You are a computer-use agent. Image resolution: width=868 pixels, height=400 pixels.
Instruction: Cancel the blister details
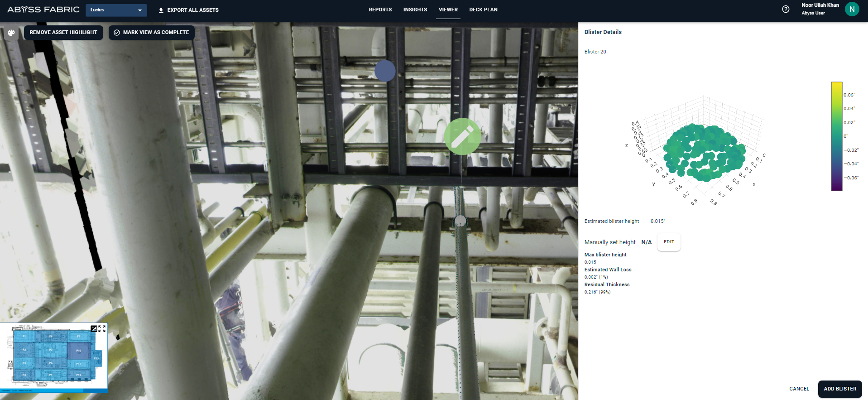[x=799, y=389]
